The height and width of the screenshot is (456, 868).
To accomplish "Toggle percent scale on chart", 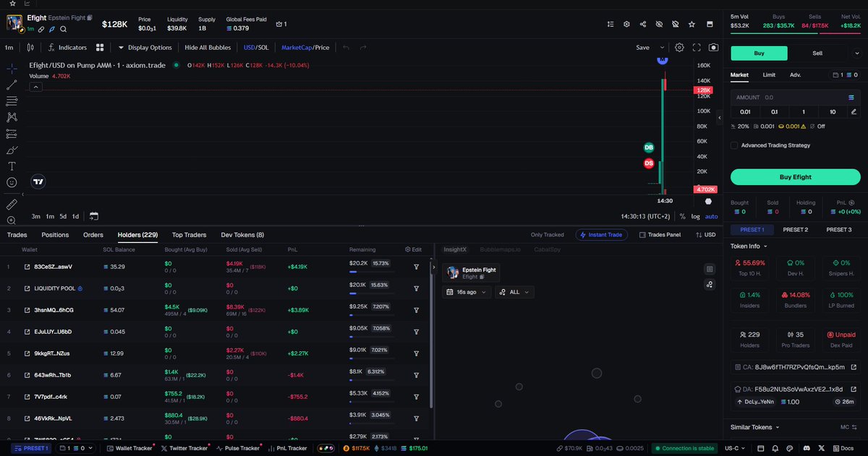I will coord(682,216).
